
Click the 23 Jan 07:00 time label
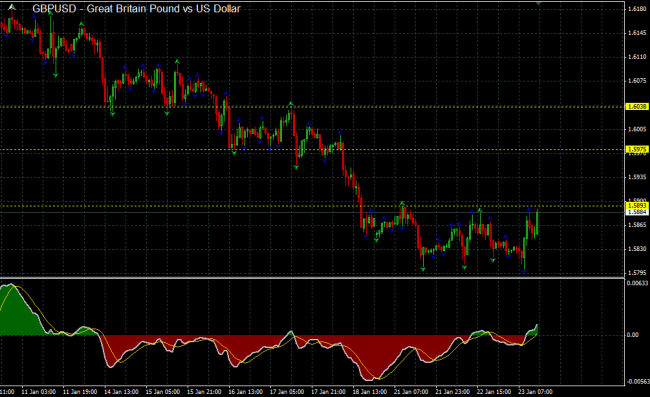pyautogui.click(x=535, y=392)
